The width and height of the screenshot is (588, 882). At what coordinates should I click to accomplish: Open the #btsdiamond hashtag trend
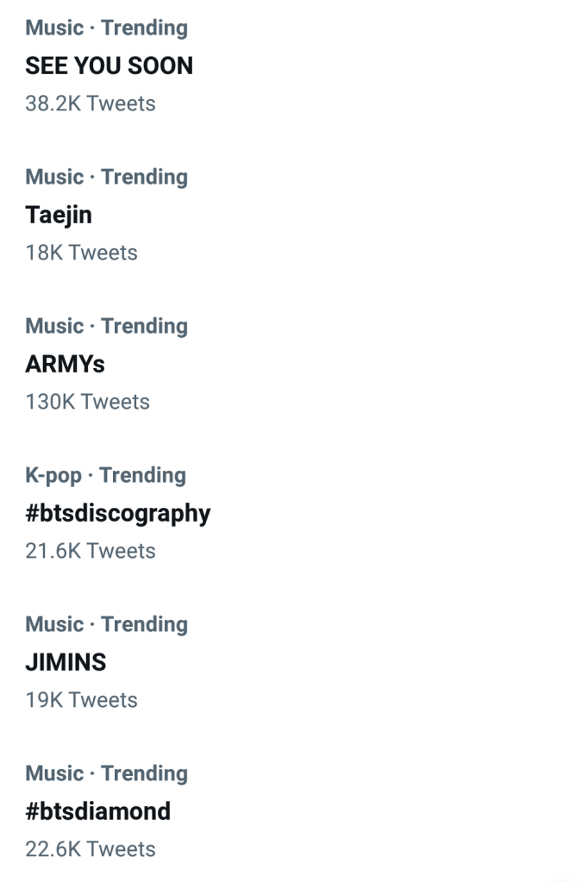coord(97,811)
